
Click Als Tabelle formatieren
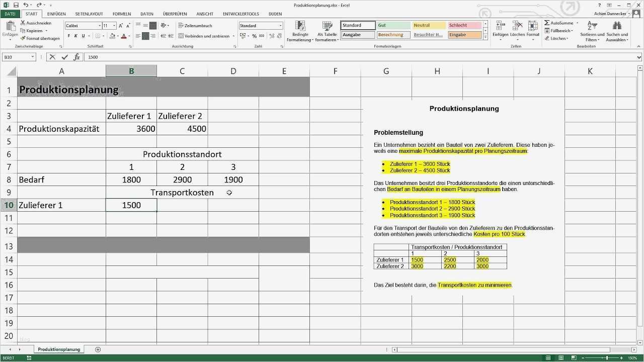pos(328,30)
